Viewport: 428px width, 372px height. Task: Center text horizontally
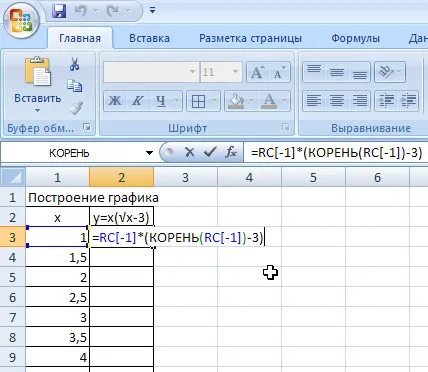[337, 101]
